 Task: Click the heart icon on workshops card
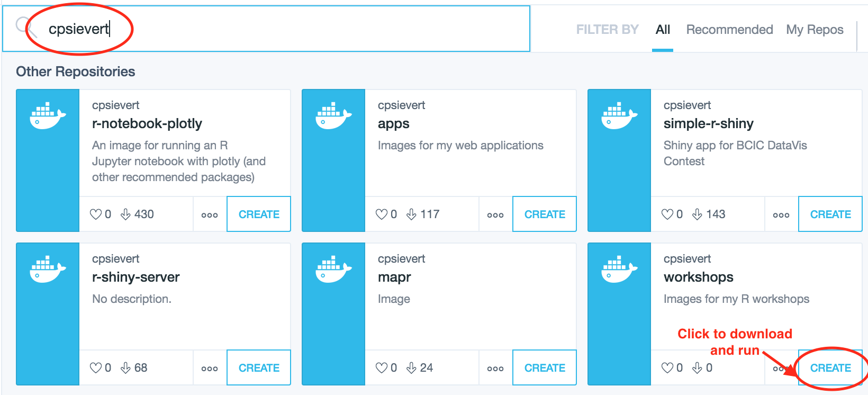coord(667,368)
